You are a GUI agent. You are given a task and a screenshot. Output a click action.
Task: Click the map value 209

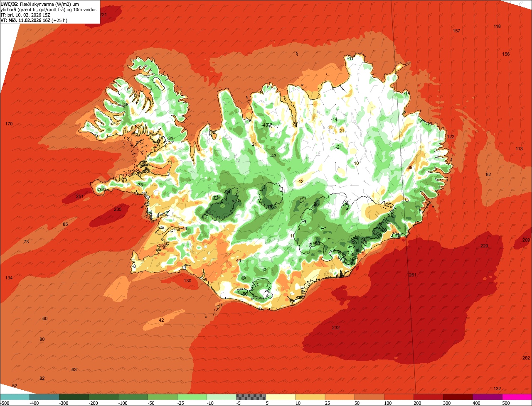pos(526,240)
